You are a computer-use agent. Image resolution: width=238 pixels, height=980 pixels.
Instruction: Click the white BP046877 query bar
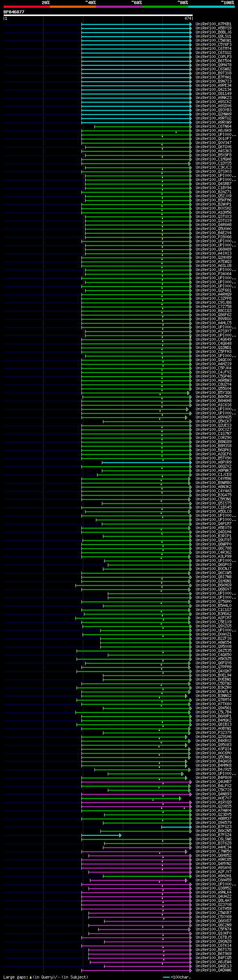[98, 16]
